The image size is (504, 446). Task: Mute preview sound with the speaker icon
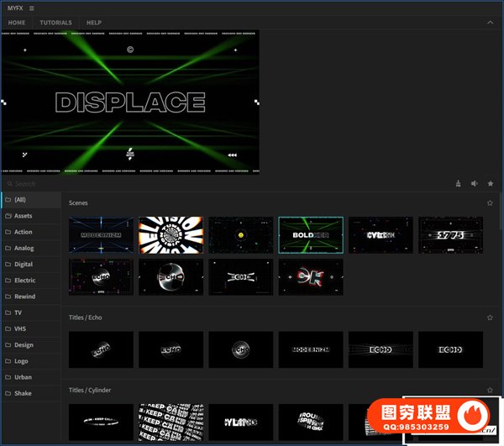coord(475,183)
